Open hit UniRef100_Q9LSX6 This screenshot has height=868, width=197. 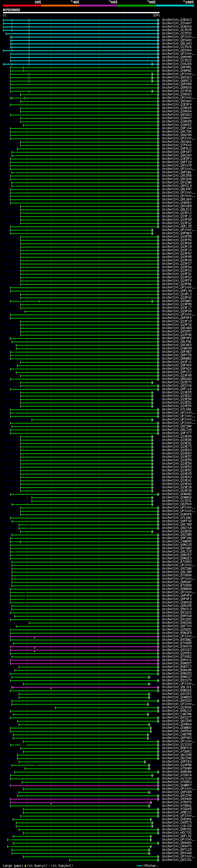(176, 430)
